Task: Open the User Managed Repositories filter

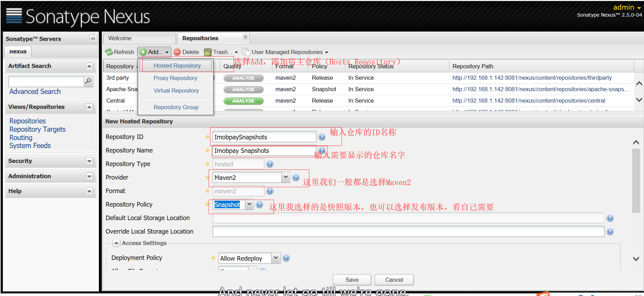Action: (285, 52)
